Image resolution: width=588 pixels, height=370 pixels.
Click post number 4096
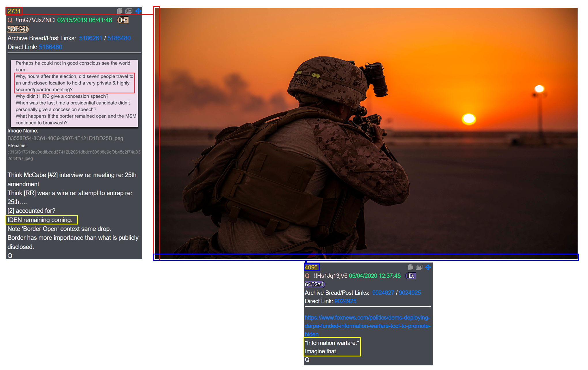tap(311, 267)
